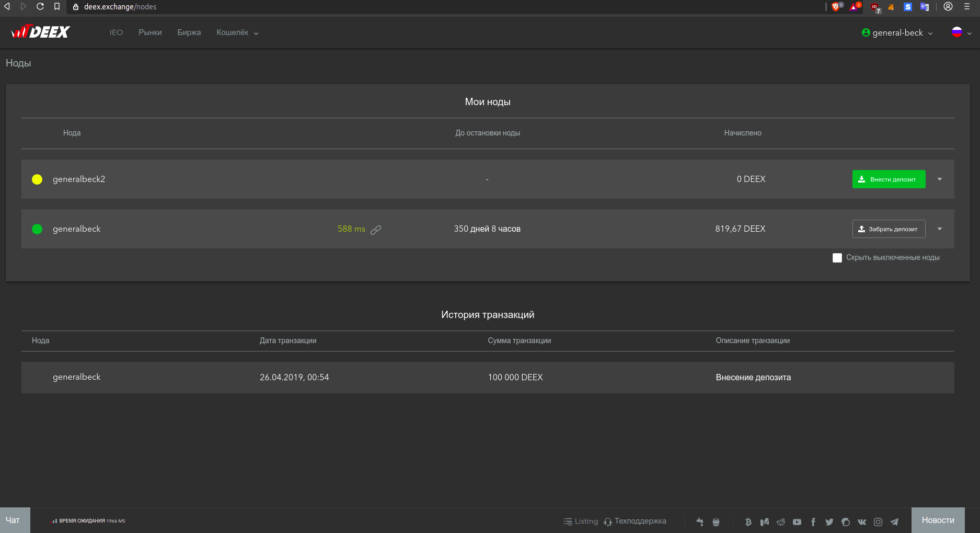Image resolution: width=980 pixels, height=533 pixels.
Task: Click the Начислено column header
Action: pyautogui.click(x=743, y=133)
